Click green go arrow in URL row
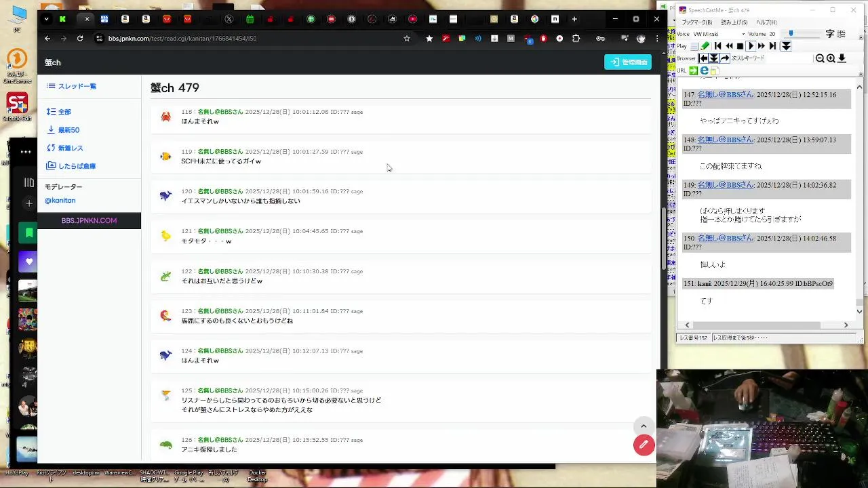 tap(694, 70)
